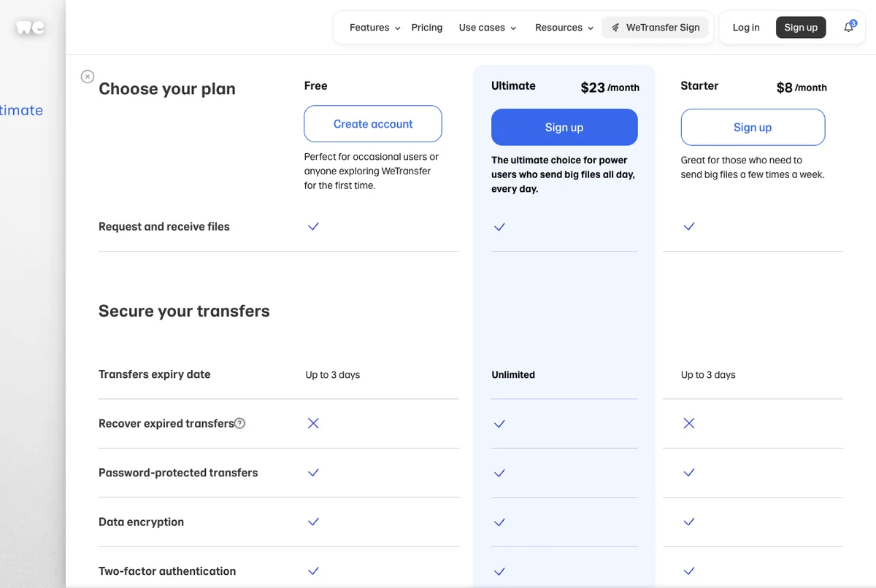Click the Log in link
The width and height of the screenshot is (876, 588).
(x=746, y=28)
